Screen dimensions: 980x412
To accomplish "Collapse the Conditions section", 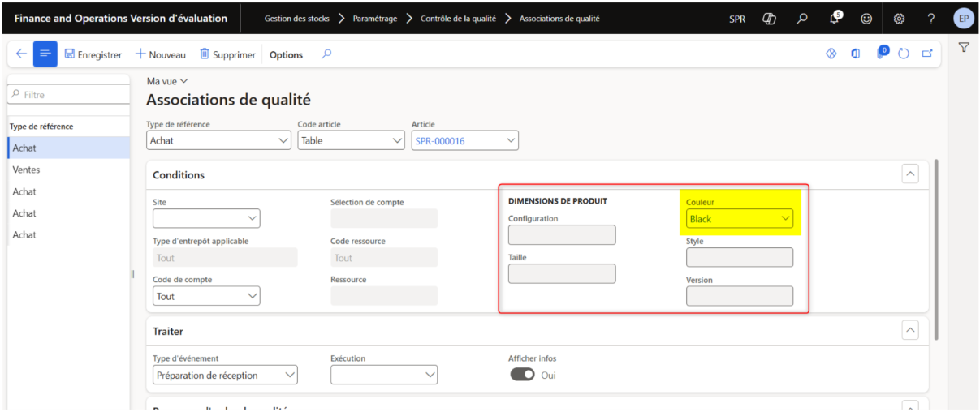I will [x=911, y=174].
